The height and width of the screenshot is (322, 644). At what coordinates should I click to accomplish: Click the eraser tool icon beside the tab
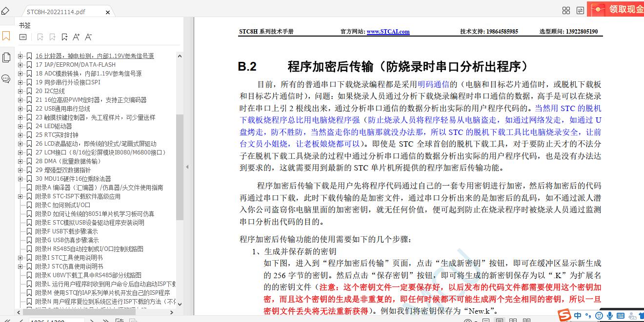pyautogui.click(x=5, y=11)
